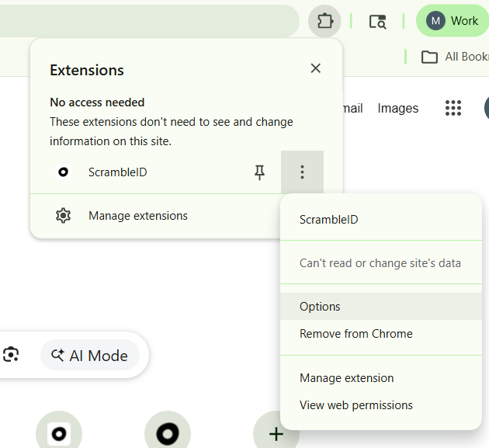Click the 'No access needed' heading
The image size is (489, 448).
tap(97, 102)
